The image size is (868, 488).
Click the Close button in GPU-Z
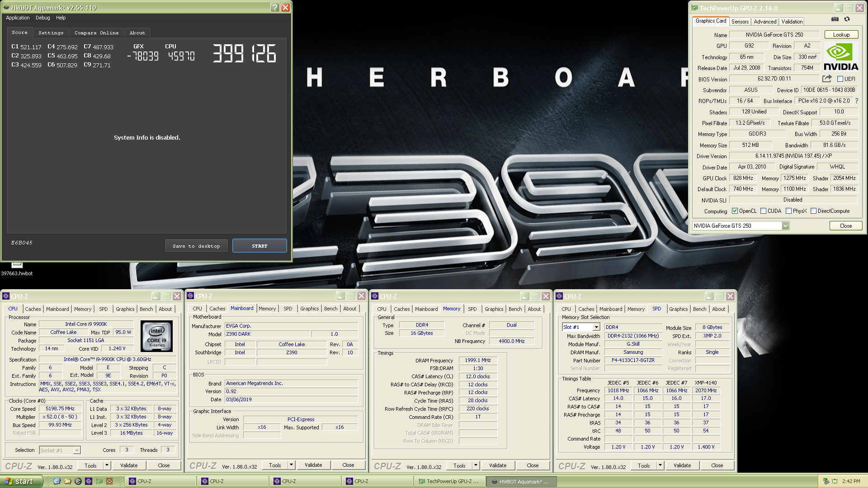846,226
